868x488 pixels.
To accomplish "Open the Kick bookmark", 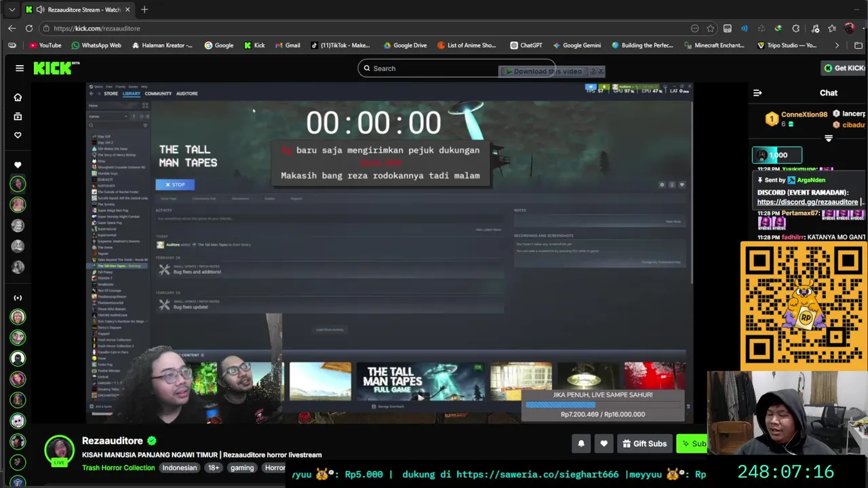I will coord(254,45).
